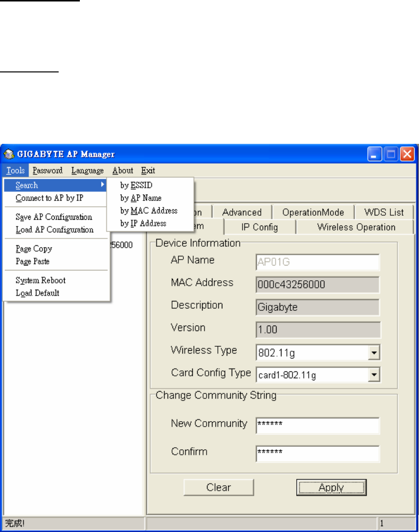The height and width of the screenshot is (532, 419).
Task: Click the New Community password field
Action: (x=317, y=426)
